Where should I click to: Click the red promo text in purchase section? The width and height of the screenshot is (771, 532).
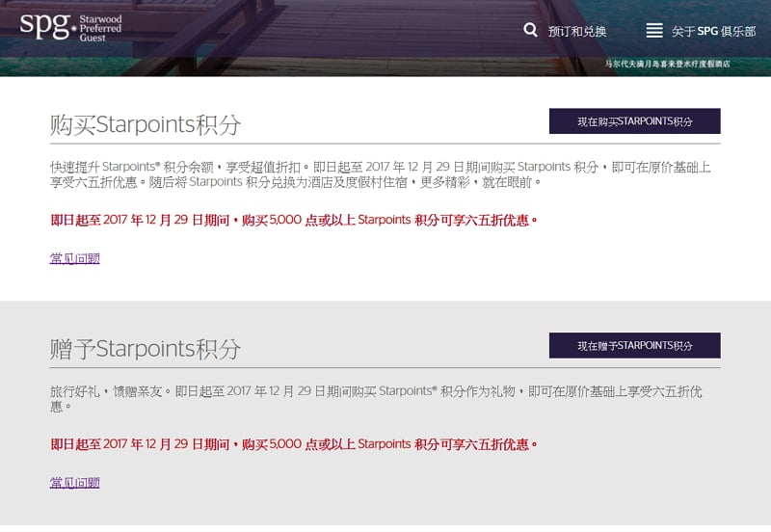point(294,220)
